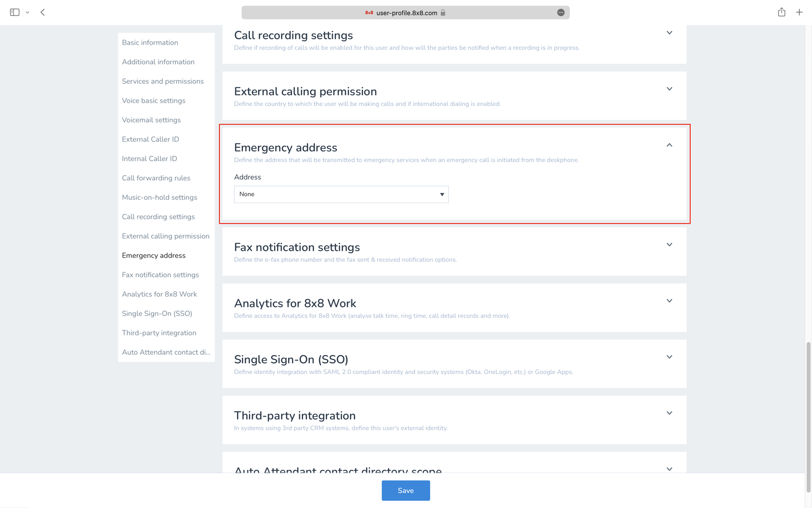The height and width of the screenshot is (508, 812).
Task: Click the lock icon in address bar
Action: 443,13
